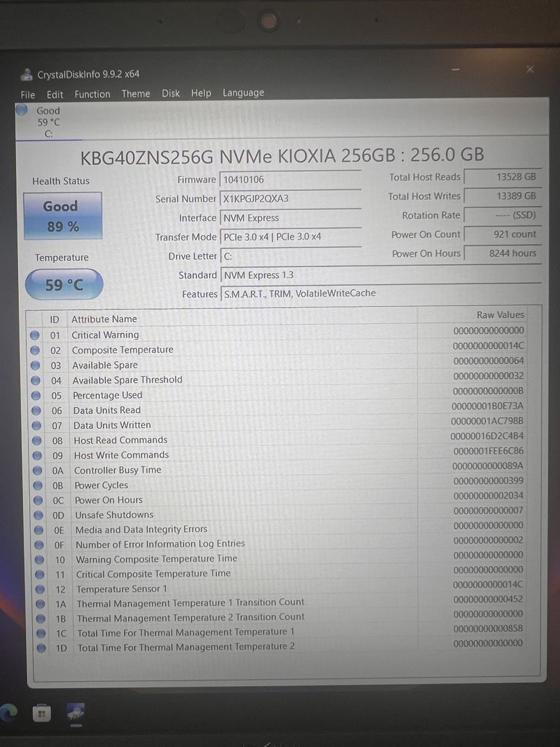
Task: Open the Theme menu
Action: click(x=136, y=94)
